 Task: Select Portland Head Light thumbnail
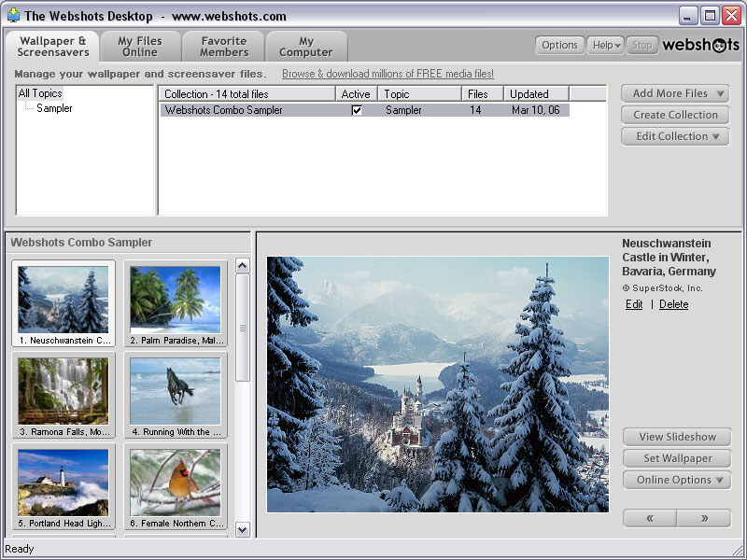point(63,486)
